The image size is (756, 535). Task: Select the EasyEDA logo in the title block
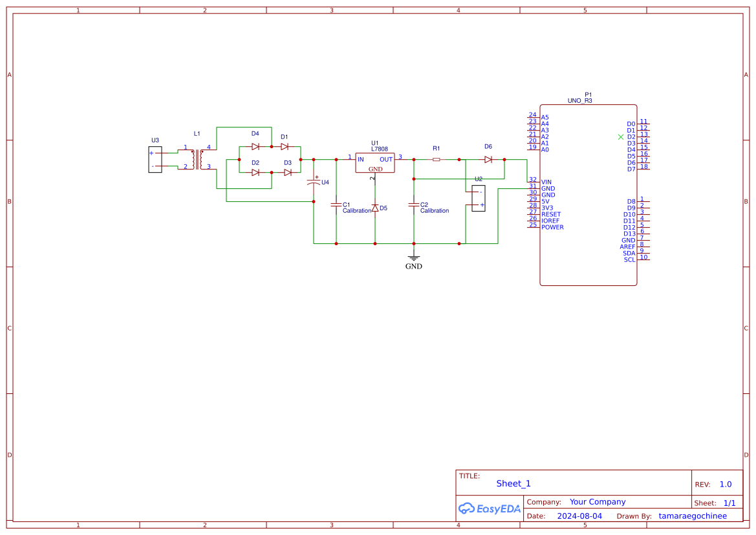(x=490, y=508)
